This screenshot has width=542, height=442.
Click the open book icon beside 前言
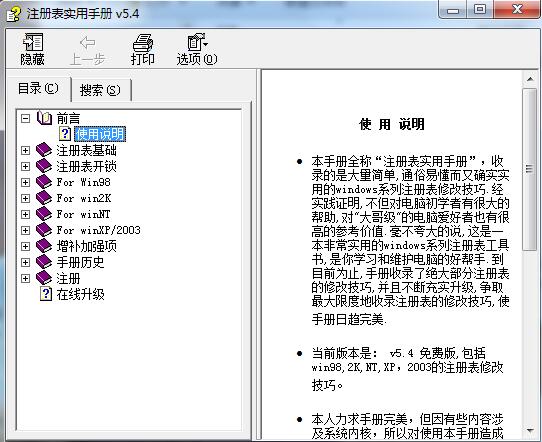pyautogui.click(x=44, y=118)
